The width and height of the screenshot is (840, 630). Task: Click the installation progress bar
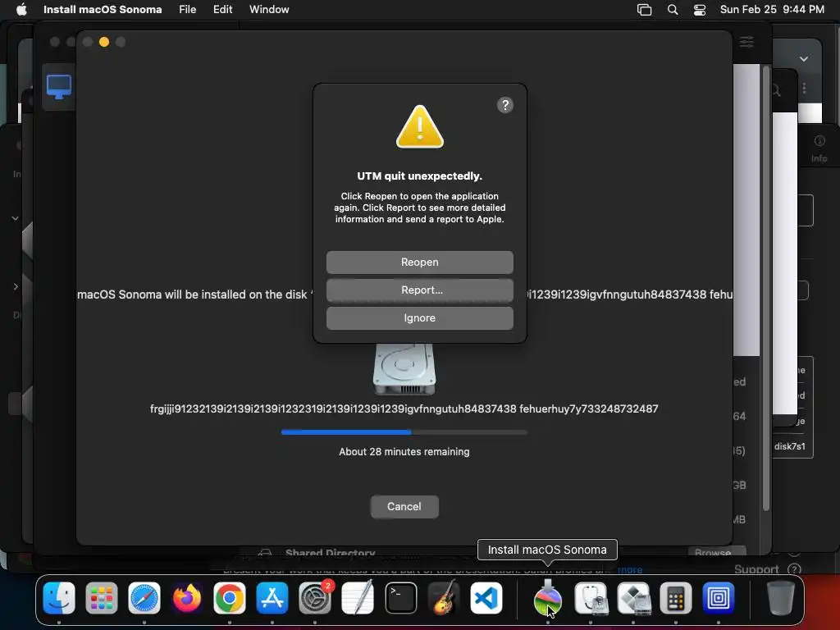404,431
